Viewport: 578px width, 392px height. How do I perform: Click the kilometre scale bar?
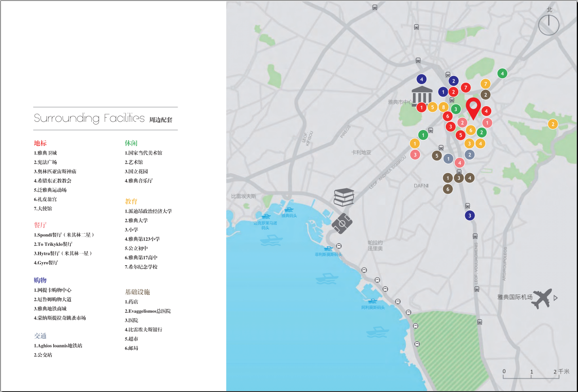pos(531,374)
